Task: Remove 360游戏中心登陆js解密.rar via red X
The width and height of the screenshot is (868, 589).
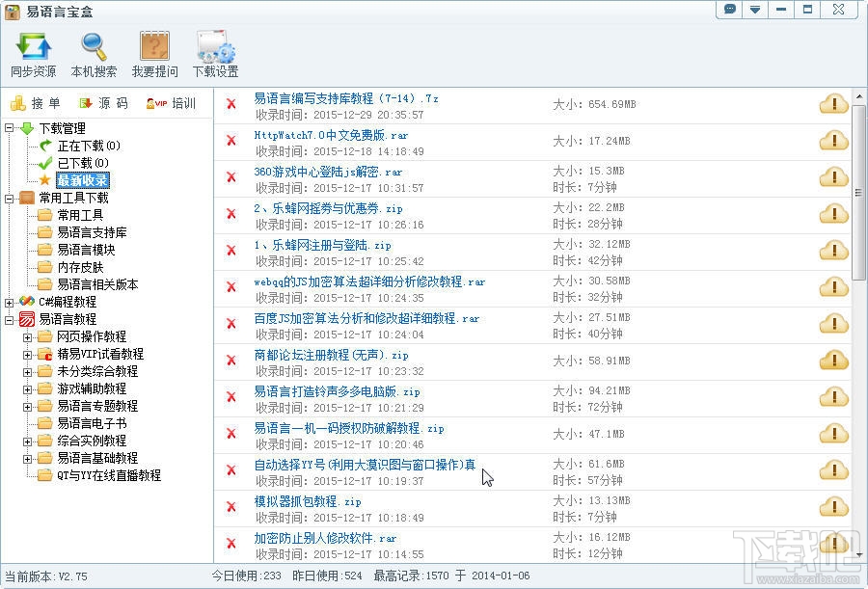Action: [x=231, y=177]
